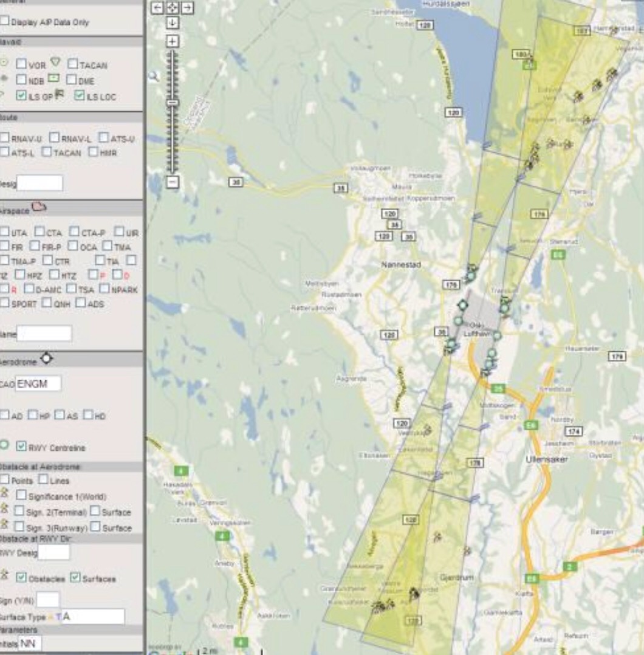This screenshot has width=644, height=655.
Task: Enable the ATS-U route checkbox
Action: [103, 137]
